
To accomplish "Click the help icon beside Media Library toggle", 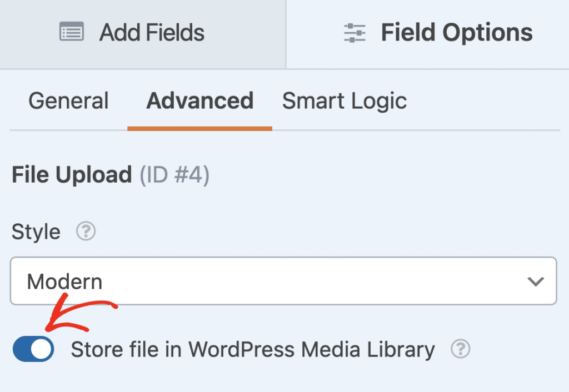I will pyautogui.click(x=460, y=350).
